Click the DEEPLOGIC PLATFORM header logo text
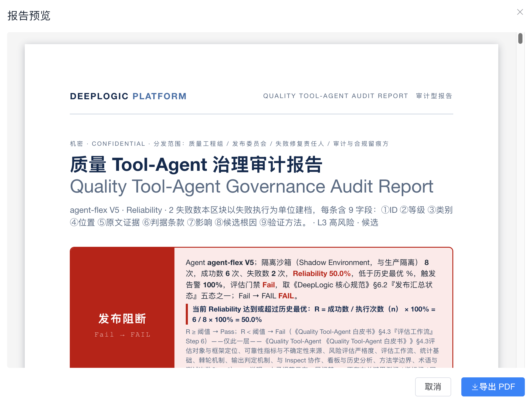Screen dimensions: 532x403 pos(128,96)
